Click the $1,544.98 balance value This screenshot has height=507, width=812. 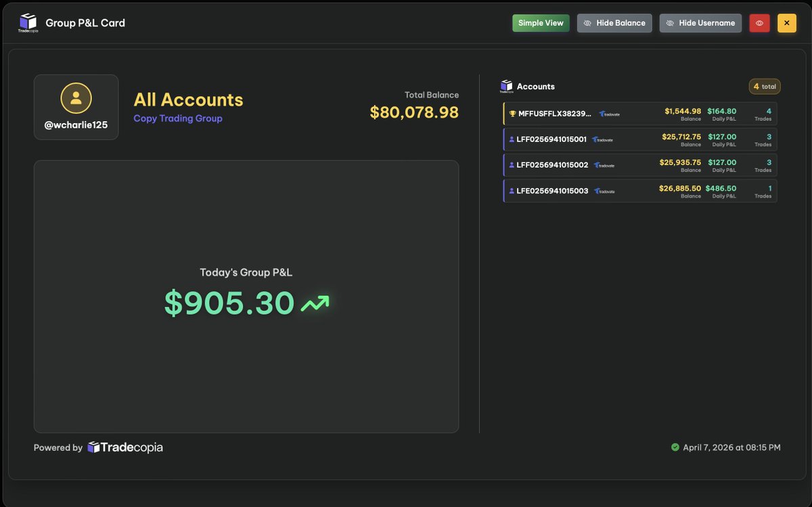click(683, 111)
